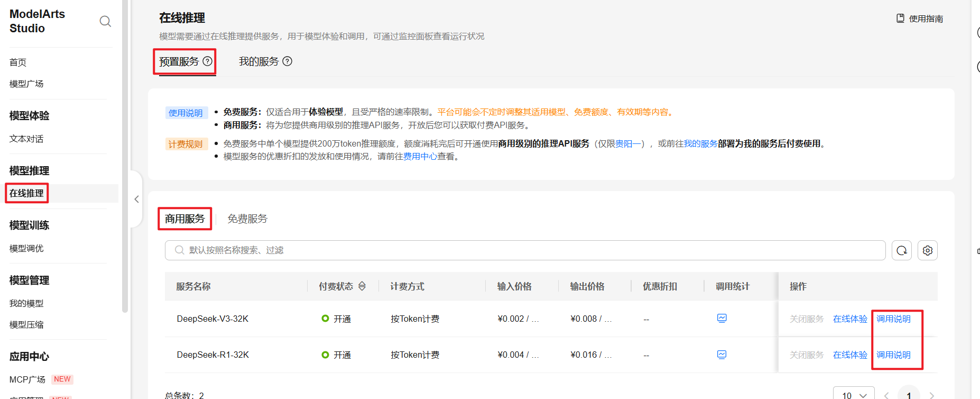Open 我的模型 in sidebar
The height and width of the screenshot is (399, 980).
26,303
